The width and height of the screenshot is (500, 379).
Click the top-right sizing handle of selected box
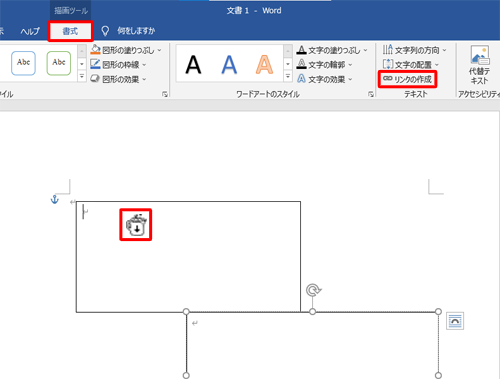point(438,312)
